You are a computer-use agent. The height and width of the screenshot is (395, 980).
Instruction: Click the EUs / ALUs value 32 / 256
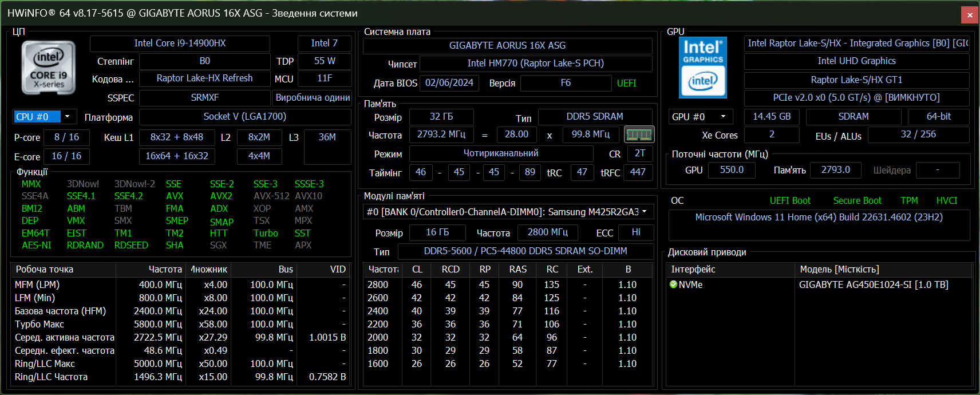coord(918,135)
